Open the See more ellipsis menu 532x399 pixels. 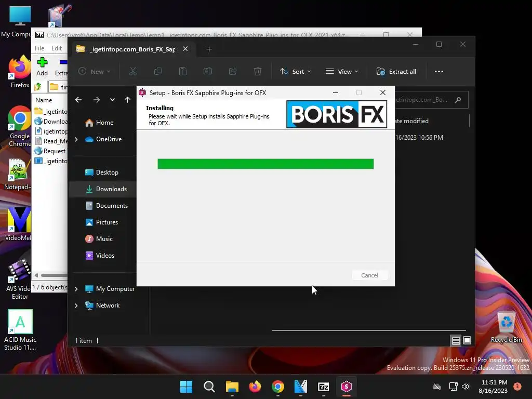pyautogui.click(x=438, y=72)
